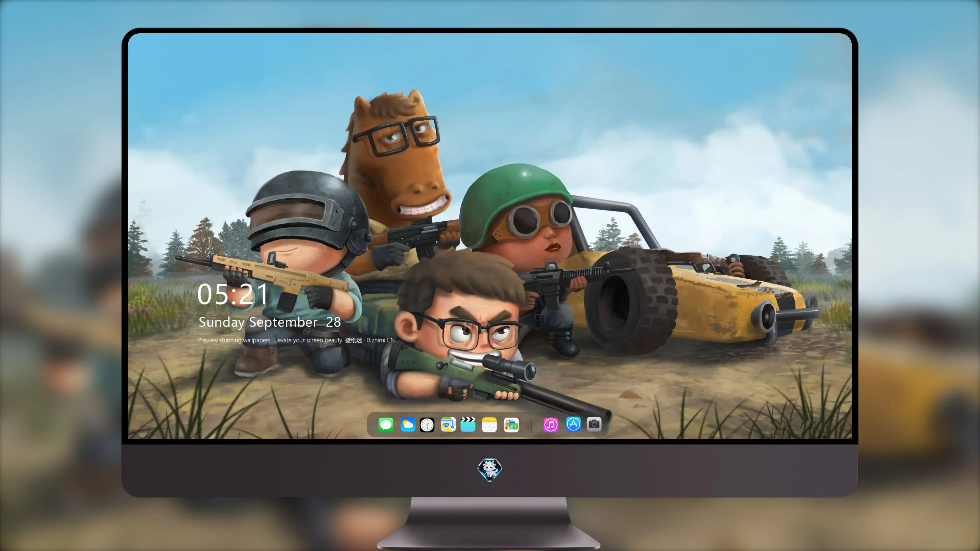Screen dimensions: 980x551
Task: Open the Camera app in the dock
Action: pyautogui.click(x=594, y=424)
